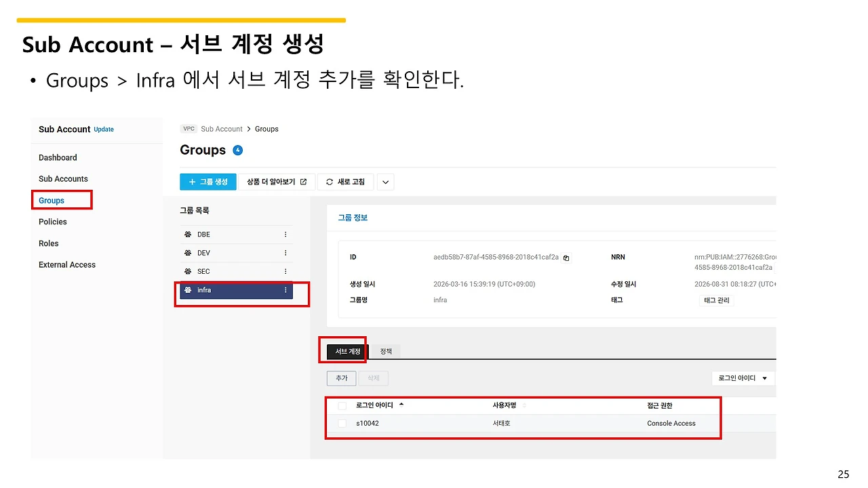Click the 그룹 생성 button
The height and width of the screenshot is (488, 868).
pos(208,182)
